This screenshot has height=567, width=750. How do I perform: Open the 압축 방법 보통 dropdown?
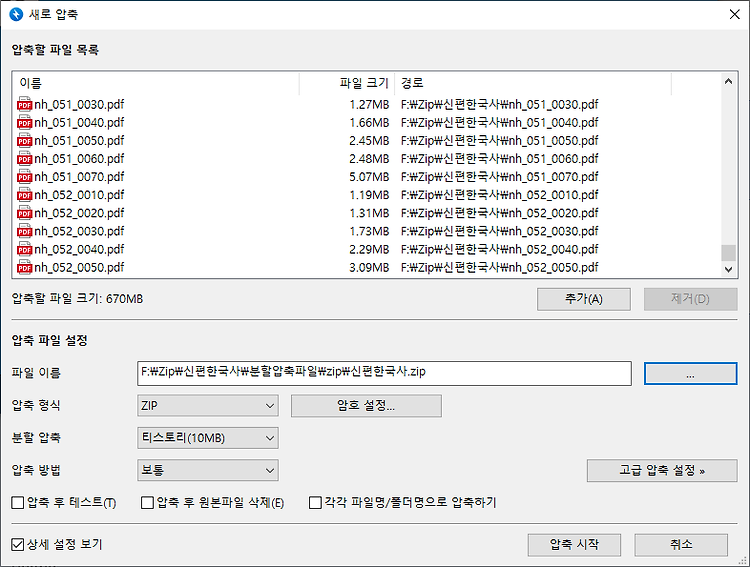pos(208,470)
